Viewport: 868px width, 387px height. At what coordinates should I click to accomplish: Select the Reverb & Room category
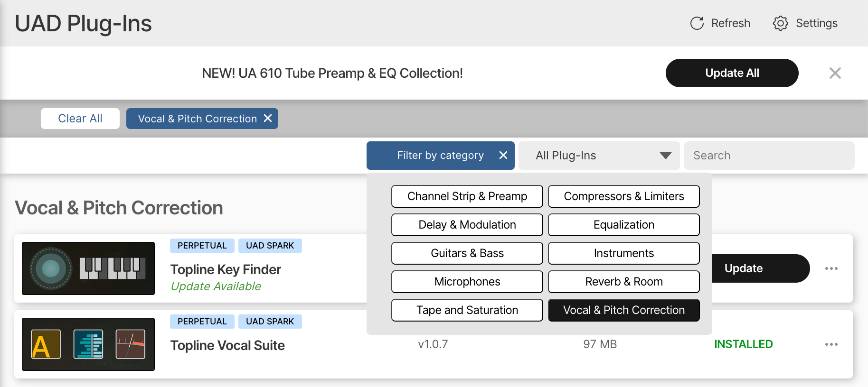click(x=623, y=282)
